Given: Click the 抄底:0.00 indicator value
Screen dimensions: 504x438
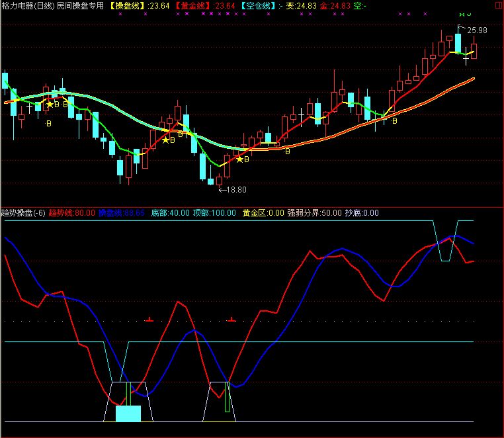Looking at the screenshot, I should point(362,213).
